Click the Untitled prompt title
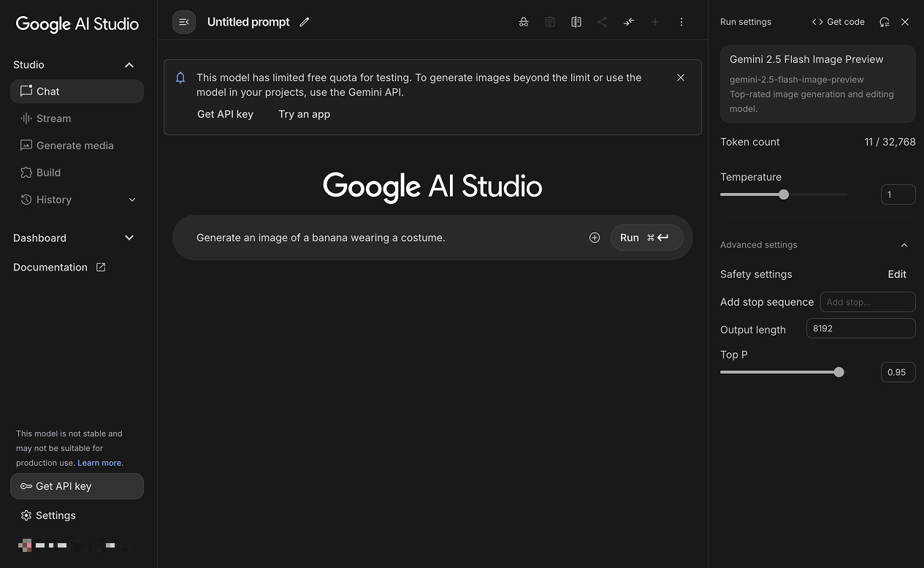 tap(248, 22)
